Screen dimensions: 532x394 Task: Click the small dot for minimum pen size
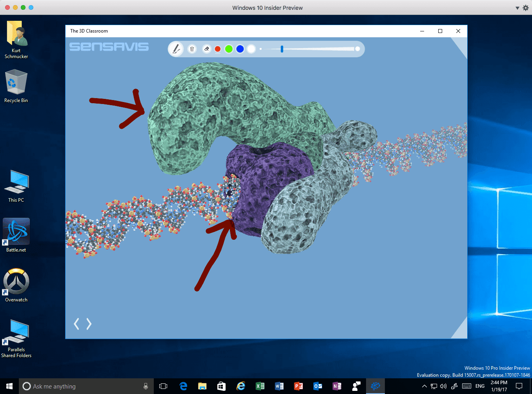261,49
